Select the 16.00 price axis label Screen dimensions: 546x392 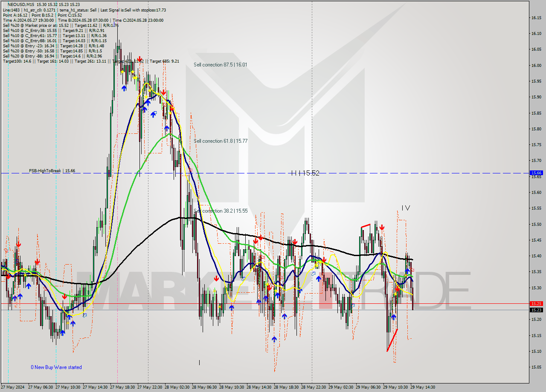coord(536,65)
